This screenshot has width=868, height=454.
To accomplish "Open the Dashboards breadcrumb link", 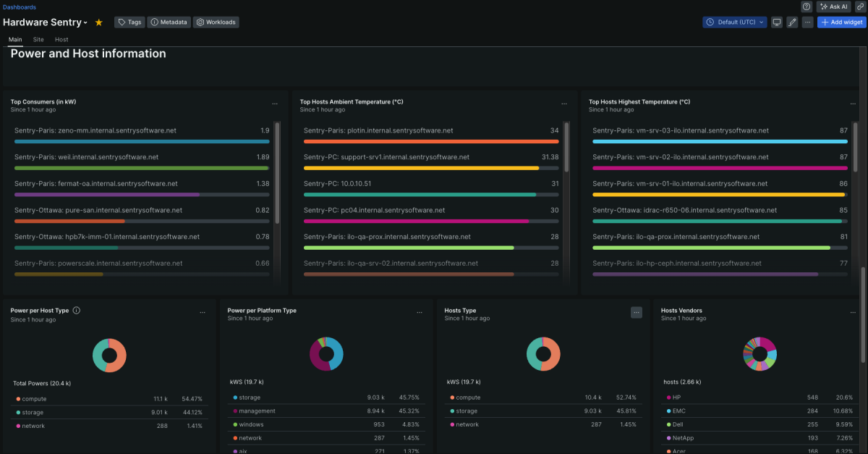I will click(19, 7).
